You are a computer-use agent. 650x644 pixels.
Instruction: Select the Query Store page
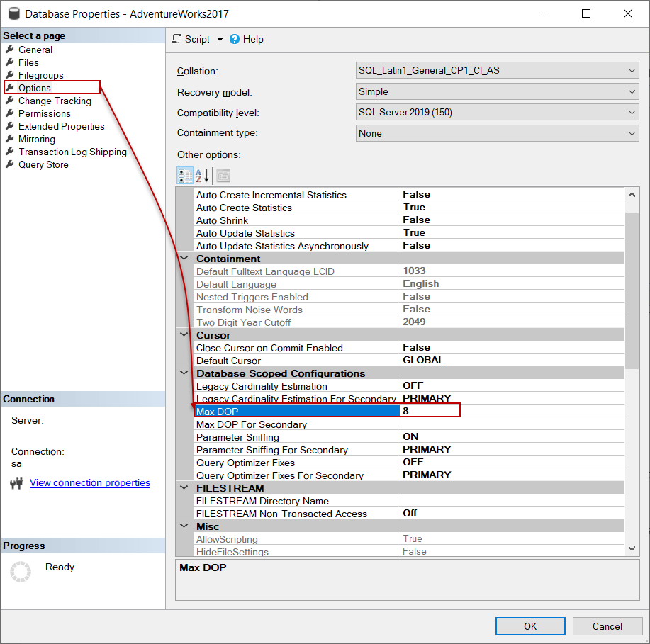tap(43, 164)
